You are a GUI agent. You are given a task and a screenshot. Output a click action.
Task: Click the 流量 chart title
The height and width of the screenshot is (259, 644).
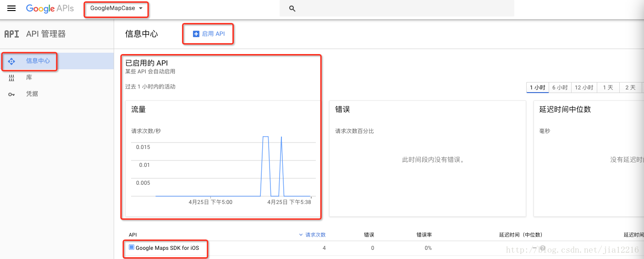(138, 110)
